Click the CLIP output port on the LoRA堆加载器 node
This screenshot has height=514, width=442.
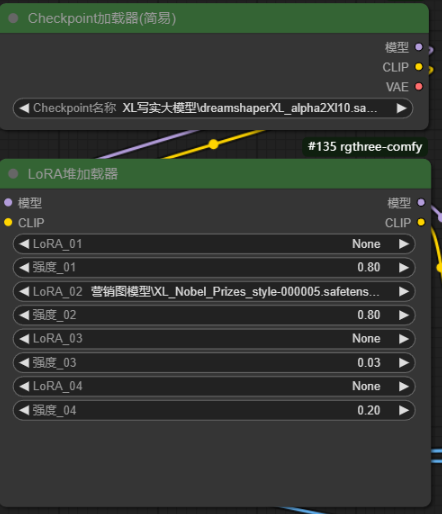421,222
